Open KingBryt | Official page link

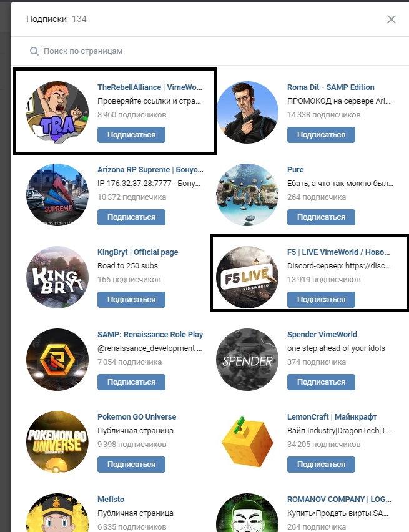pyautogui.click(x=138, y=252)
